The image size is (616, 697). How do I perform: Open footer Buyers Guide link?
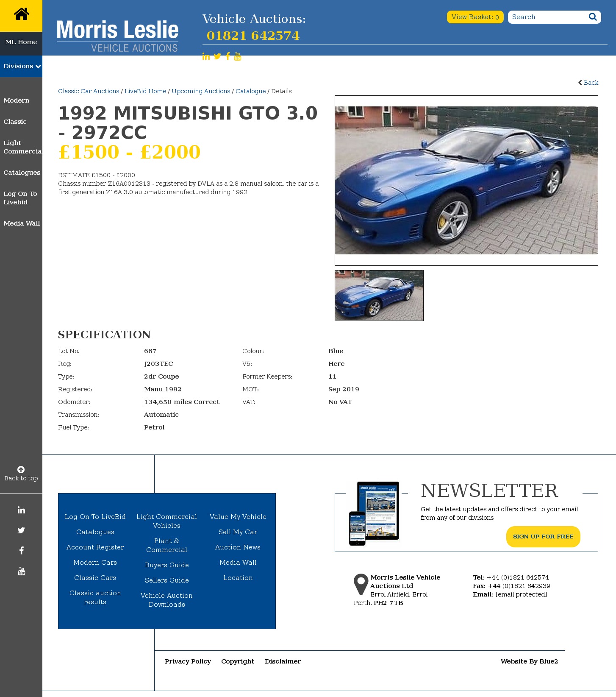click(167, 565)
